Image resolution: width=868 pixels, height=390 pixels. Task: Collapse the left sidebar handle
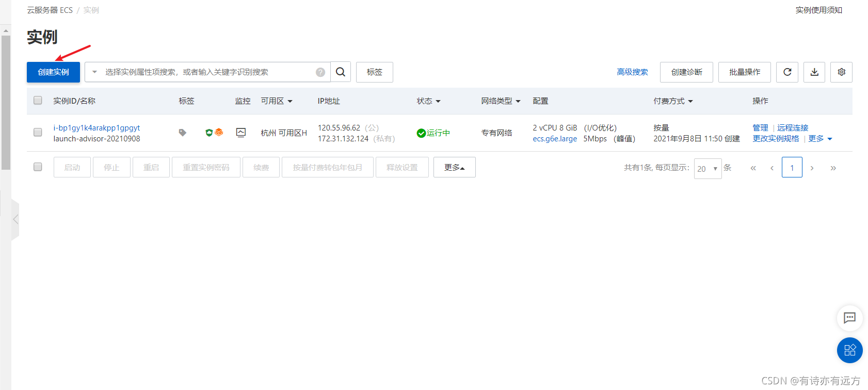point(15,219)
